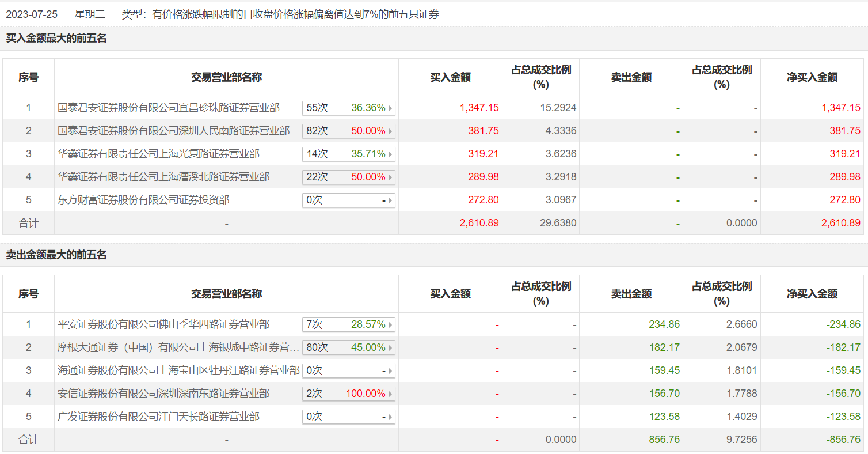
Task: Click 1,347.15 in the 净买入金额 column
Action: [841, 108]
